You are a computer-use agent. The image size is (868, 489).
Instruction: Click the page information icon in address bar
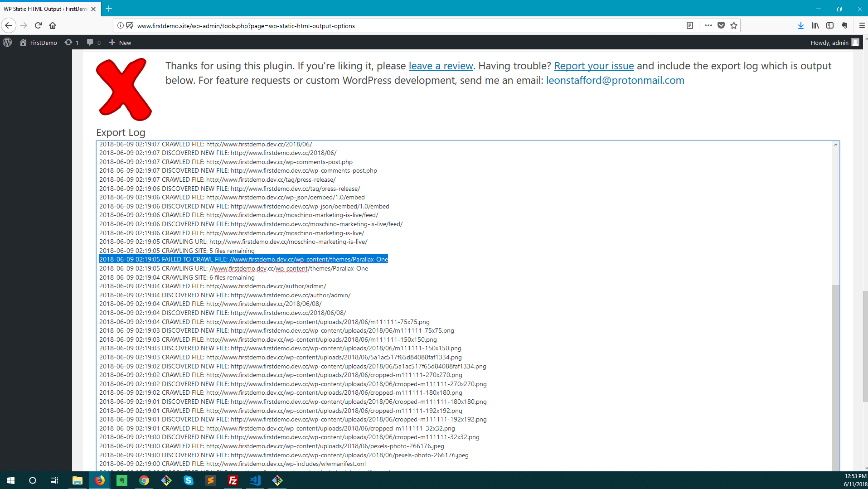tap(120, 26)
